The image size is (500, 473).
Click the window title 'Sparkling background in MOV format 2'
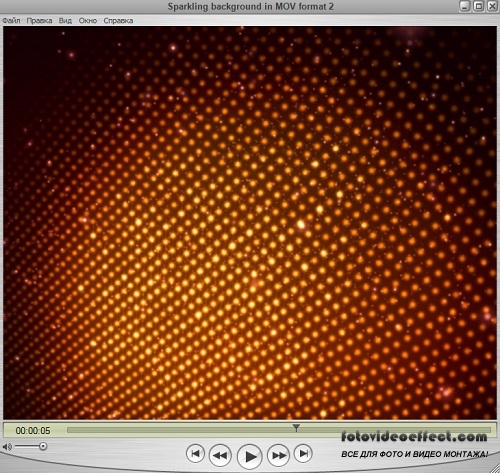tap(250, 6)
